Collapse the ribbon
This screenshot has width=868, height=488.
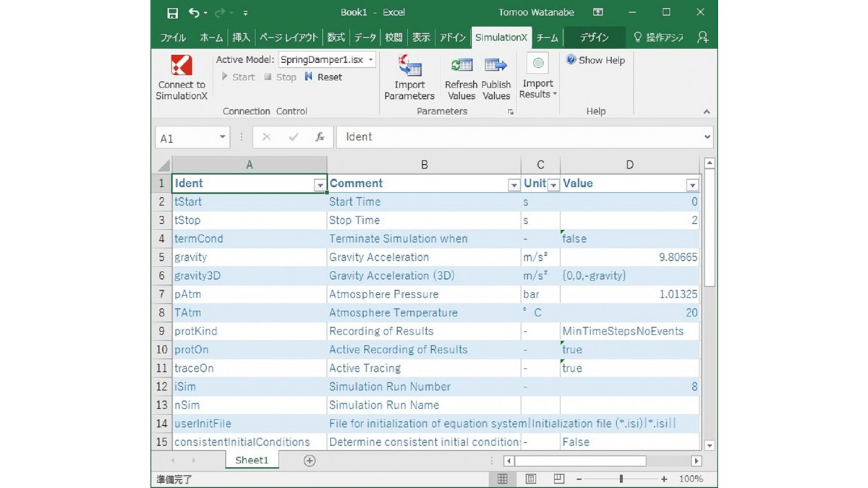[707, 112]
